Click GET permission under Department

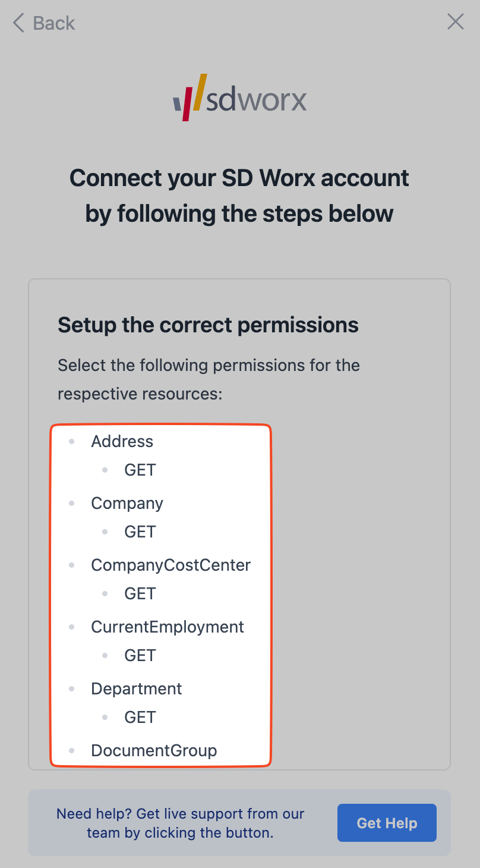(140, 717)
